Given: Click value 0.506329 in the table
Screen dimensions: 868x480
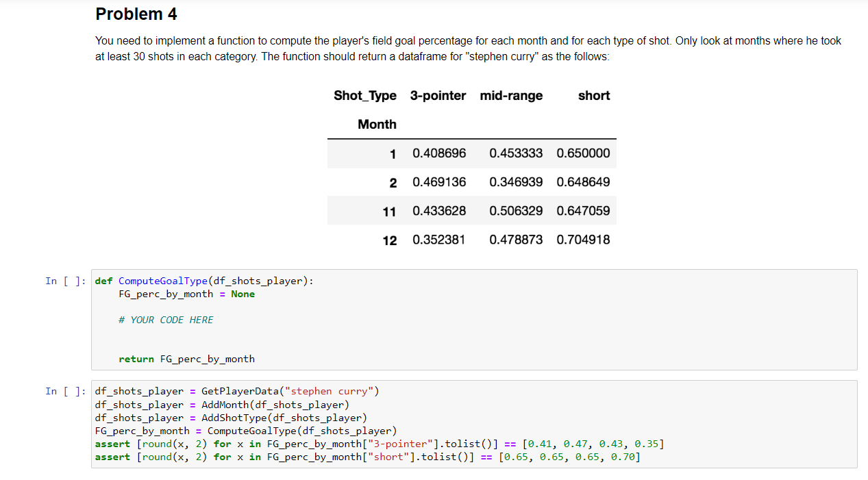Looking at the screenshot, I should tap(516, 211).
